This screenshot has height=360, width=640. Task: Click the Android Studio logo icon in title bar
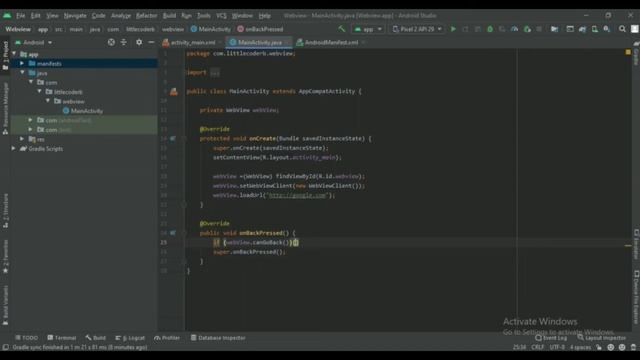point(7,16)
